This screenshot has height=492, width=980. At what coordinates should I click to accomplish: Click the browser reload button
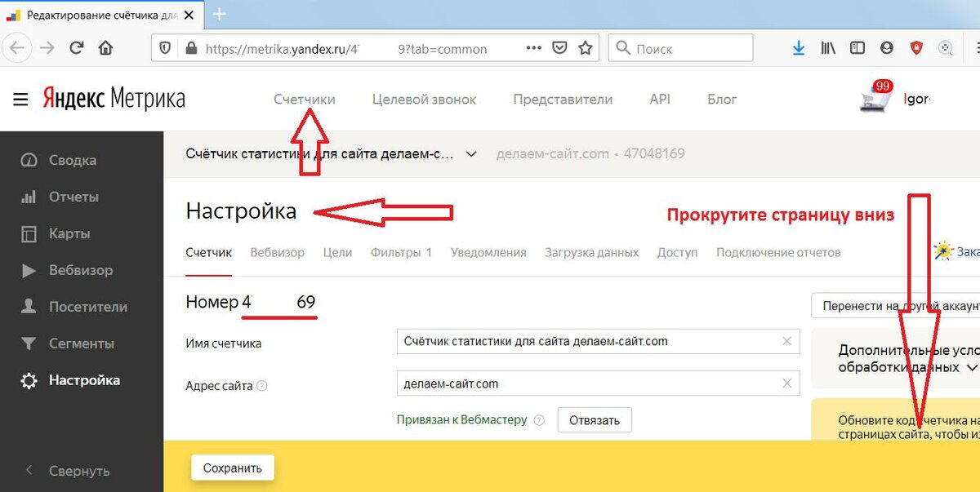pyautogui.click(x=77, y=48)
